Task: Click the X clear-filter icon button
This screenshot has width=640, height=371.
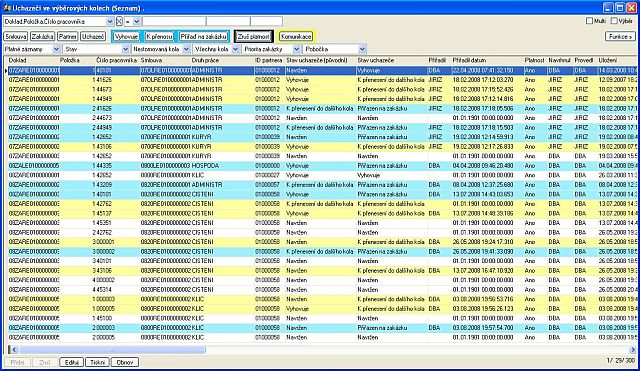Action: click(x=119, y=22)
